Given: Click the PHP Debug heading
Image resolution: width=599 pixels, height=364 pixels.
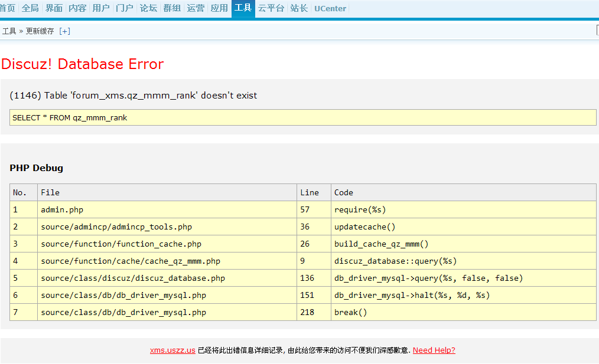Looking at the screenshot, I should pyautogui.click(x=36, y=168).
